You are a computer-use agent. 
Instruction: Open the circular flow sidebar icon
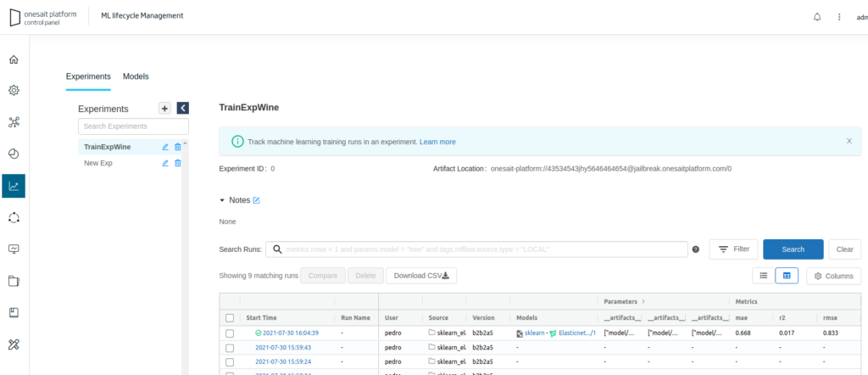click(x=14, y=218)
